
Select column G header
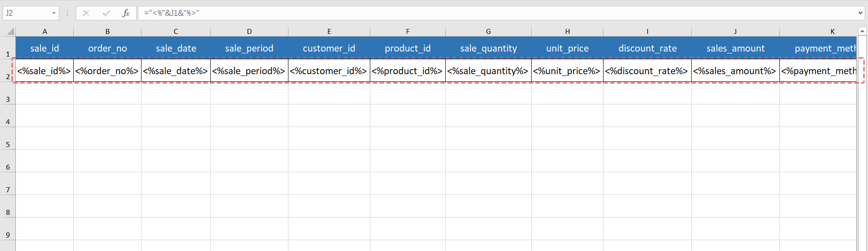[488, 31]
